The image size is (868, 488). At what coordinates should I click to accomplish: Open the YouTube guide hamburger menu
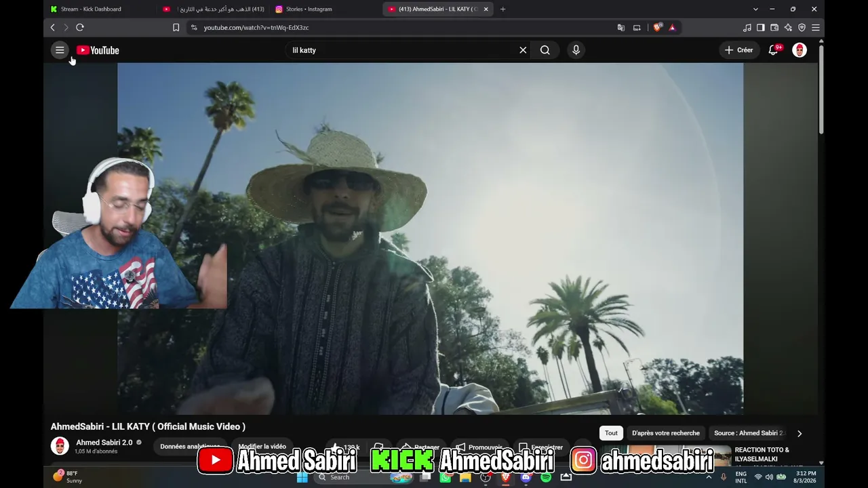[60, 50]
